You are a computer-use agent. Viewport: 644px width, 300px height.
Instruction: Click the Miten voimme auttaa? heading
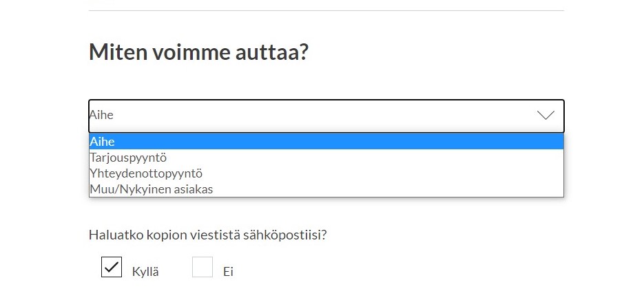(198, 52)
